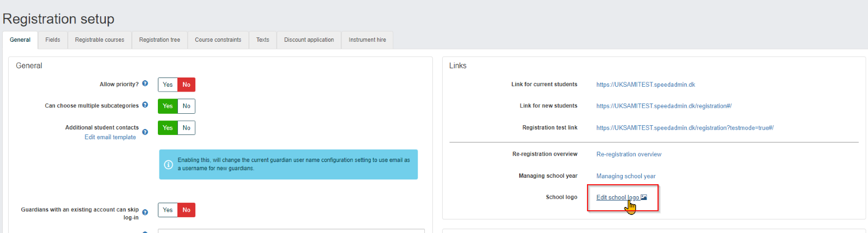Open the link for current students

646,85
